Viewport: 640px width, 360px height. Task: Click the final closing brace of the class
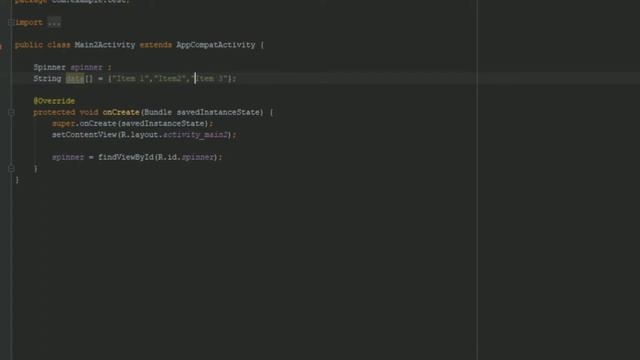17,180
